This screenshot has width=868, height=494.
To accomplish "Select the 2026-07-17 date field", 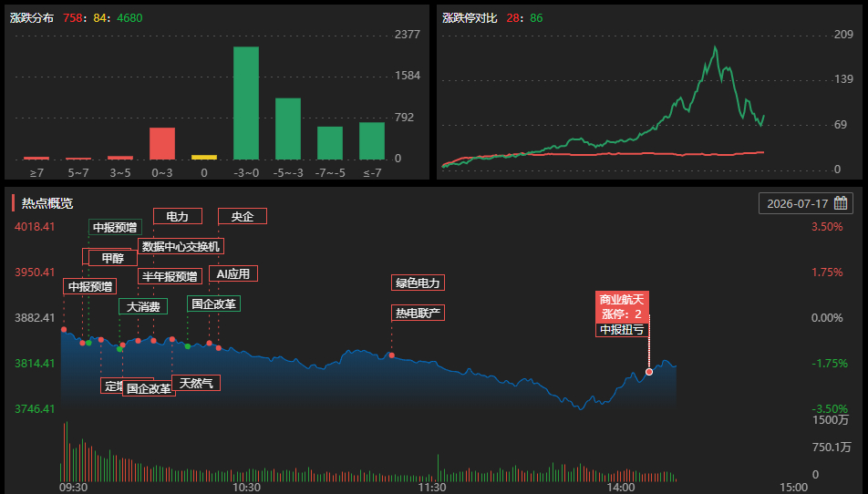I will point(805,203).
